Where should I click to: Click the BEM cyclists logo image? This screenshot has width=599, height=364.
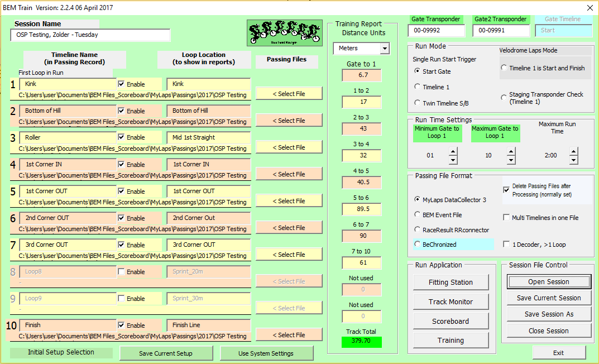pos(285,33)
